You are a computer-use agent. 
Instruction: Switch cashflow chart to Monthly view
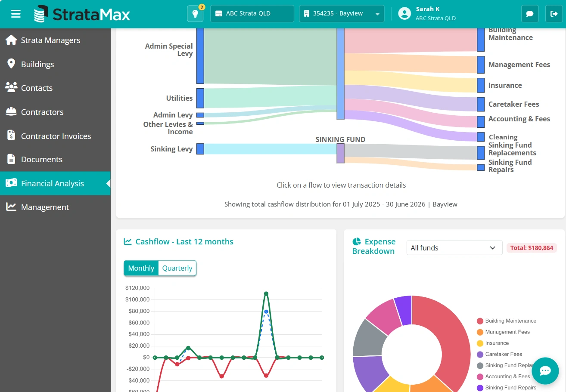click(141, 268)
